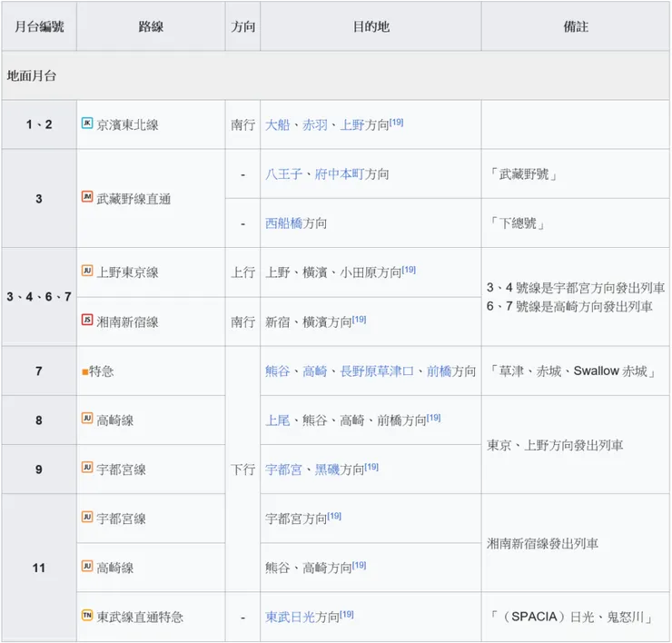Click citation [19] after 新宿、橫濱方向
The width and height of the screenshot is (672, 643).
[x=359, y=320]
